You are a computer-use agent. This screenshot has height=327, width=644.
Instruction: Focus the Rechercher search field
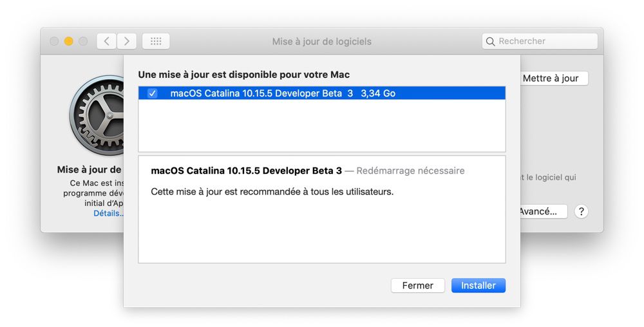click(540, 41)
